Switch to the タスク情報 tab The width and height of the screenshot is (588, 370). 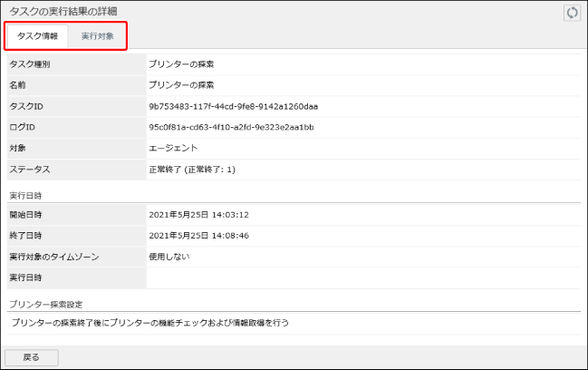(37, 37)
